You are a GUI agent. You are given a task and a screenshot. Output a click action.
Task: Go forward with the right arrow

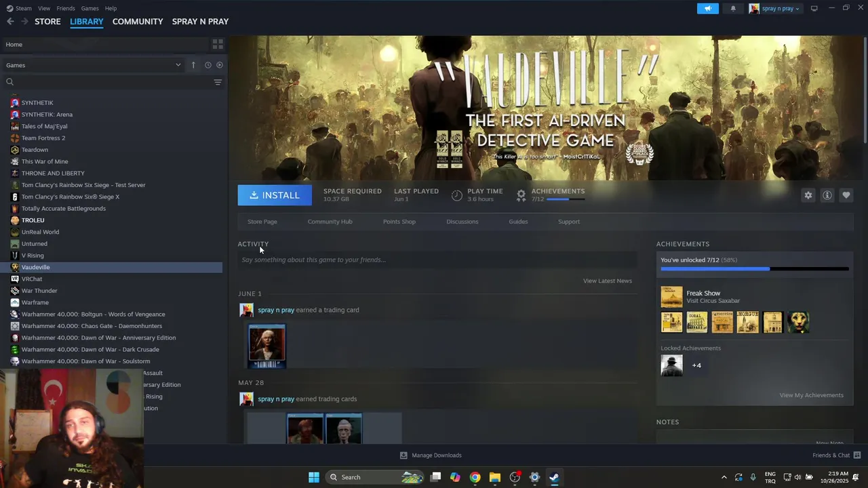coord(24,22)
